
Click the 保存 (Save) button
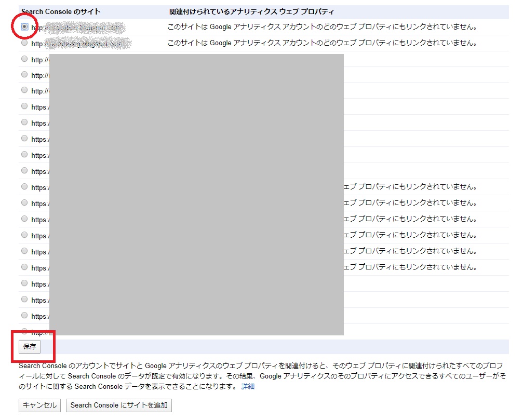[30, 347]
